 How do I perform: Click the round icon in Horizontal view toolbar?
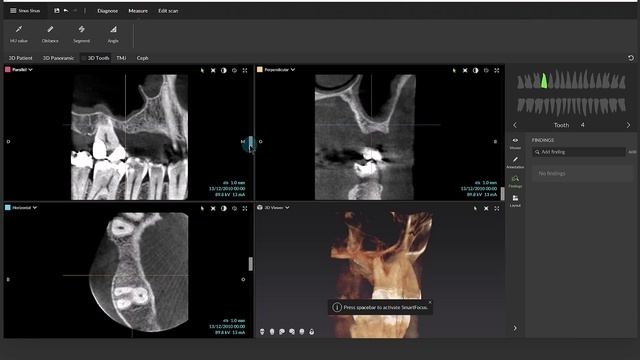coord(234,208)
